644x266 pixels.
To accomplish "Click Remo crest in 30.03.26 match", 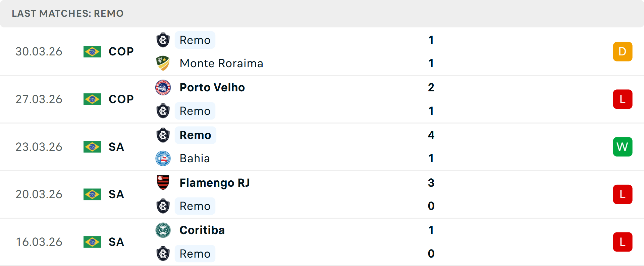I will pos(163,40).
